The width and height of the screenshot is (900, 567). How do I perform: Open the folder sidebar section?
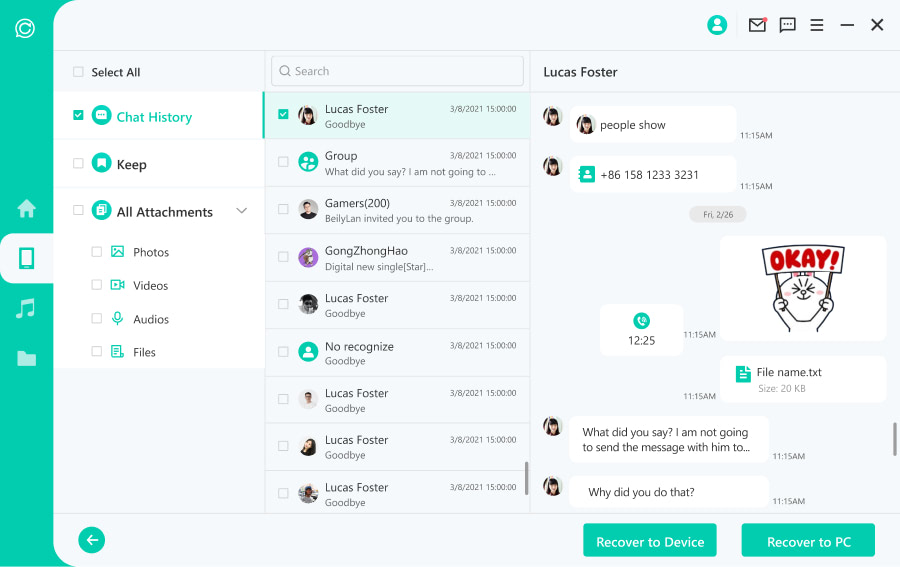pos(26,358)
